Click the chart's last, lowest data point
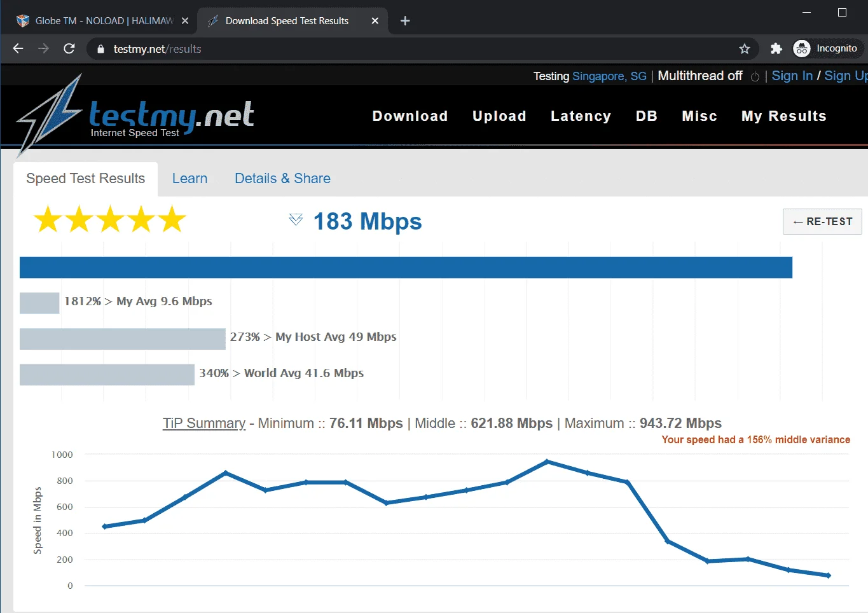 (828, 575)
